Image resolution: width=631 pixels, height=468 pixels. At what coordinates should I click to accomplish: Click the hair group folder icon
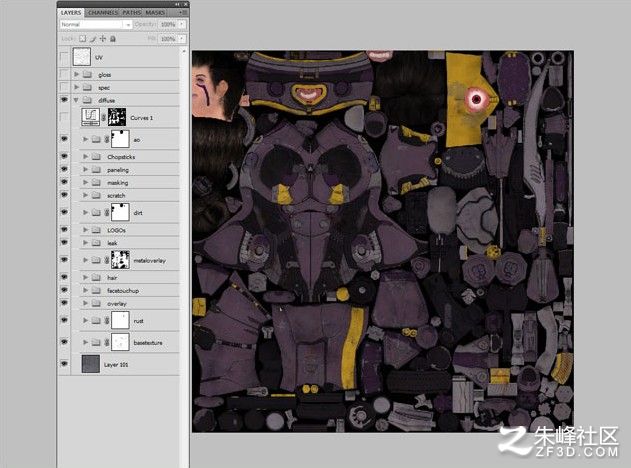(96, 277)
